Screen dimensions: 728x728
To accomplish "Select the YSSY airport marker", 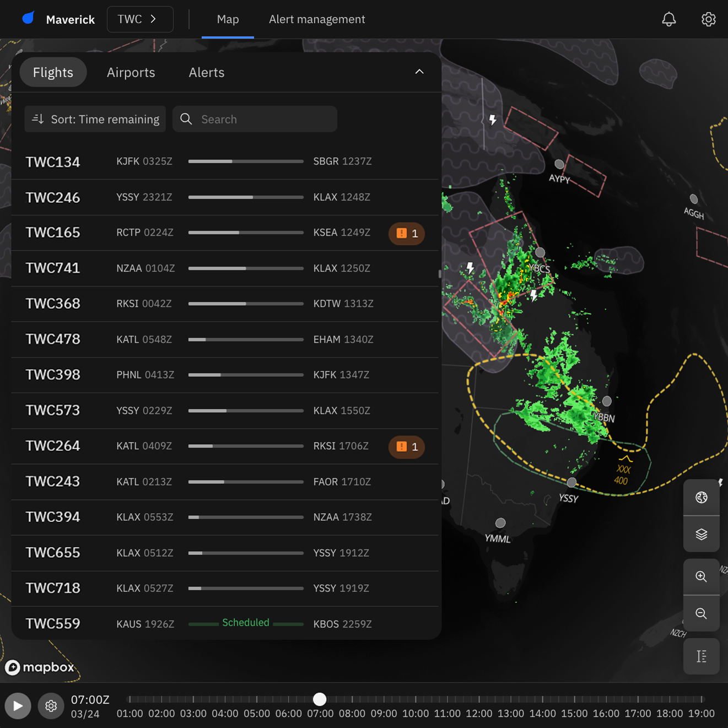I will 571,482.
